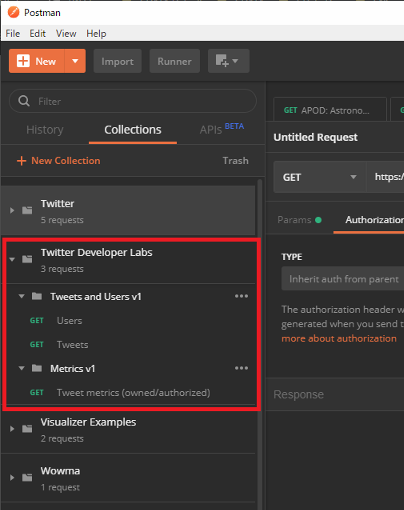The height and width of the screenshot is (510, 404).
Task: Click New Collection link
Action: pos(59,161)
